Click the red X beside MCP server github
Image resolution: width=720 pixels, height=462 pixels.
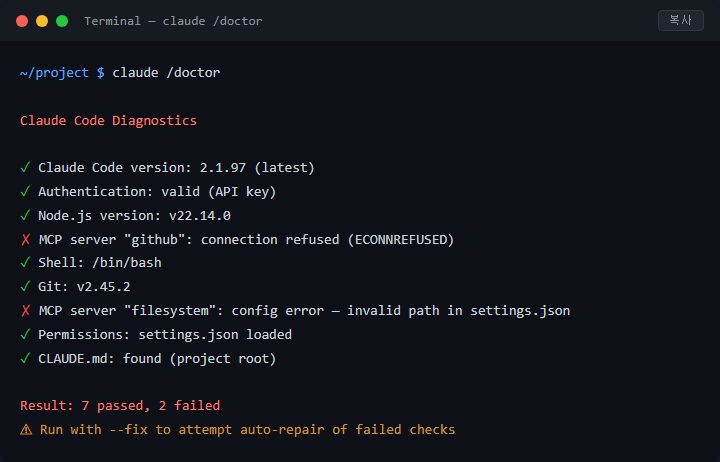tap(26, 239)
